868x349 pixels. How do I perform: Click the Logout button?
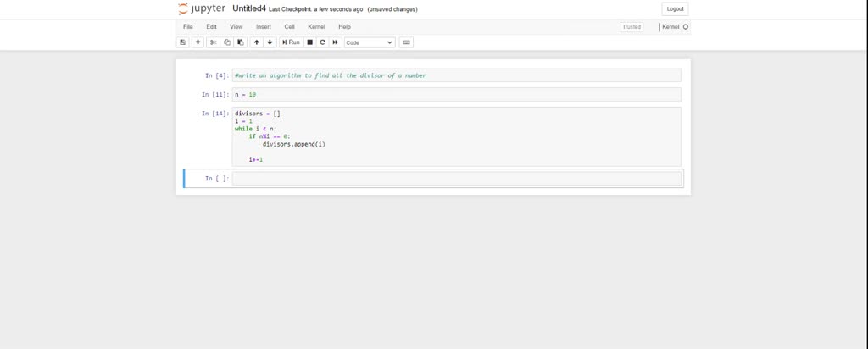tap(675, 8)
